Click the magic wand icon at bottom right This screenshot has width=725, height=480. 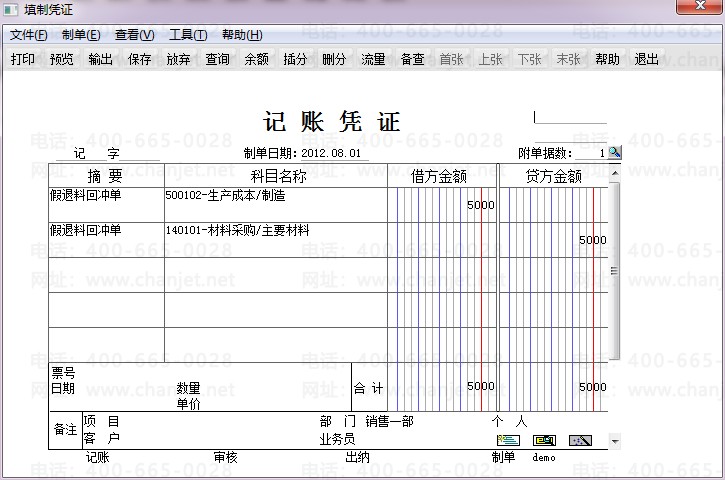[x=580, y=441]
